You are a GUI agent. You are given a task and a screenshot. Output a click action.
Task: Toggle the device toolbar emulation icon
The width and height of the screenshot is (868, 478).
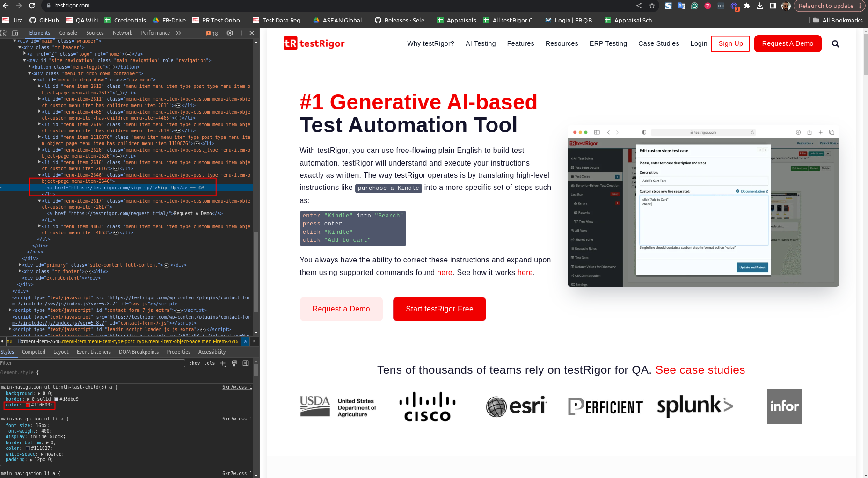[x=15, y=33]
